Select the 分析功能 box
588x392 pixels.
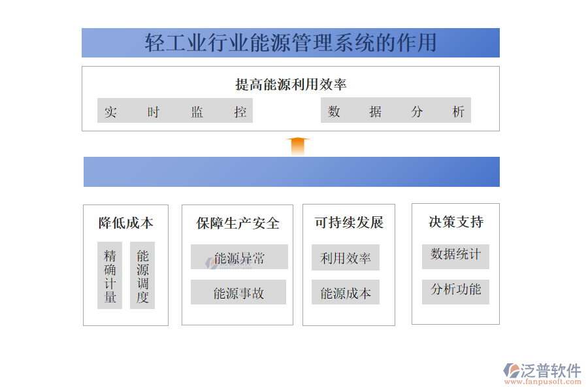(x=455, y=289)
